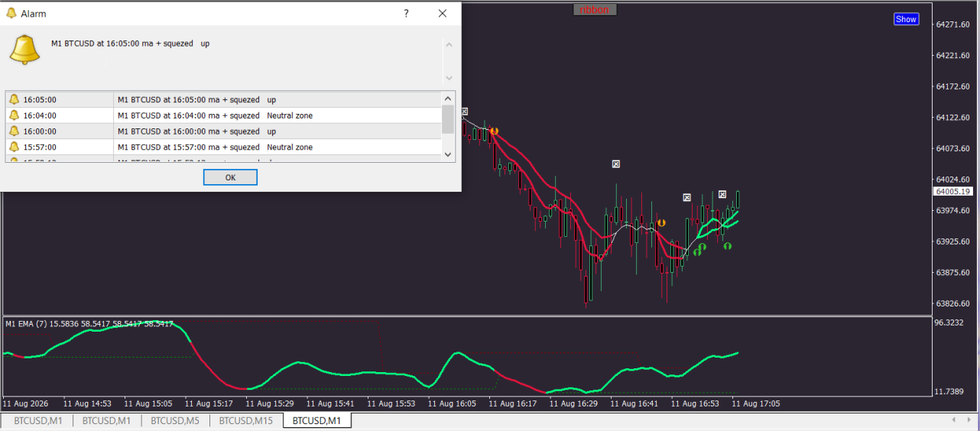Click the alarm list scrollbar's up arrow

[x=449, y=98]
